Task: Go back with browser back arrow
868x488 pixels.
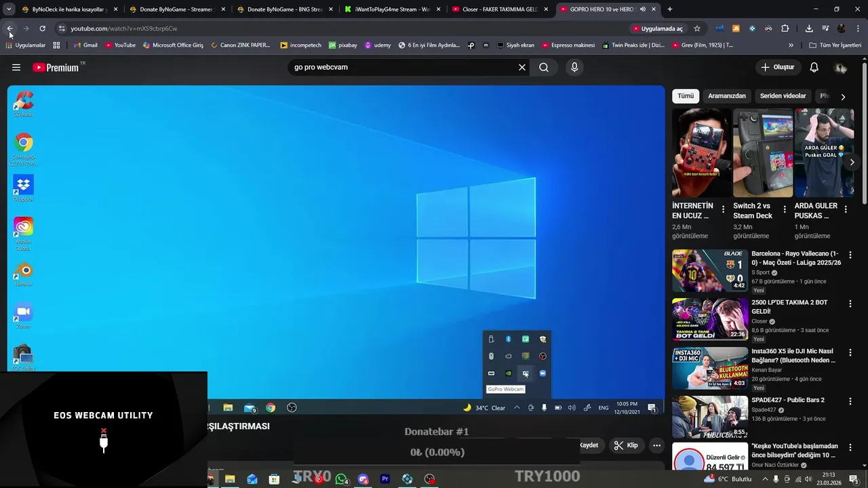Action: 9,28
